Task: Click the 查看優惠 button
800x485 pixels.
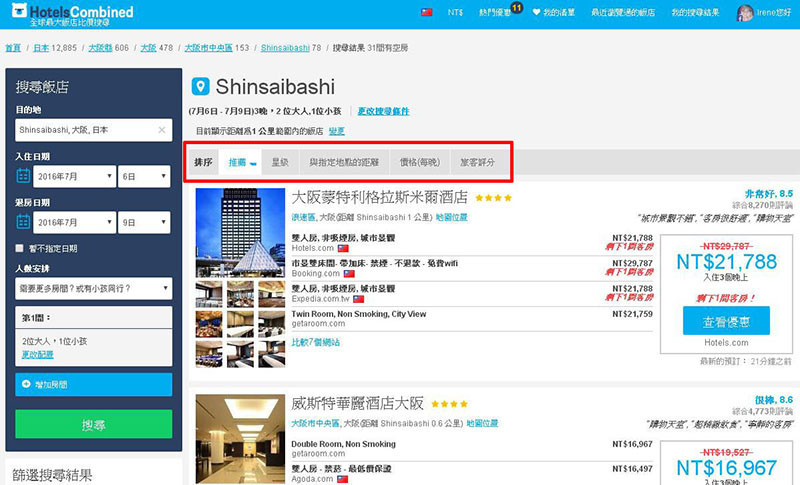Action: [726, 321]
